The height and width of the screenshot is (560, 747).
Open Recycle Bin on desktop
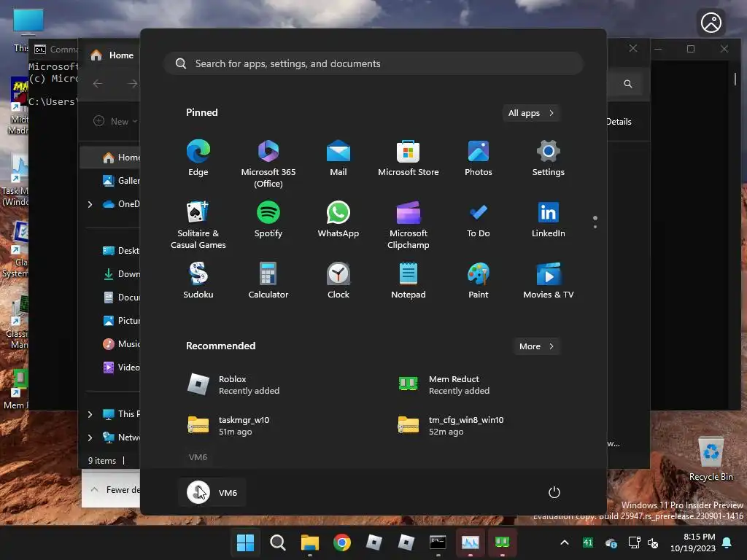pos(711,459)
